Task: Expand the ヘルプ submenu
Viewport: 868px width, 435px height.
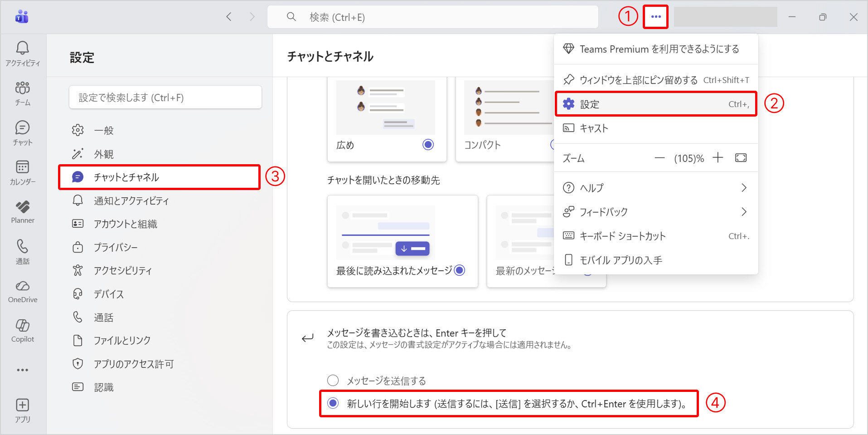Action: pyautogui.click(x=655, y=188)
